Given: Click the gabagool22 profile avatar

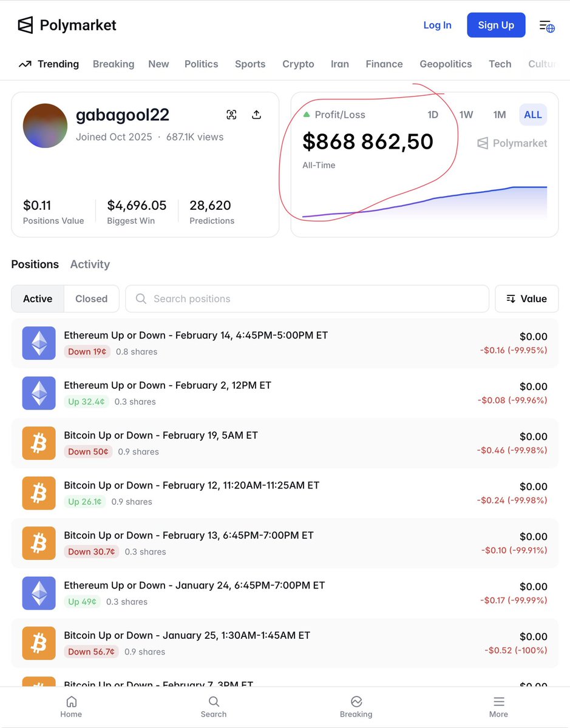Looking at the screenshot, I should pos(45,126).
